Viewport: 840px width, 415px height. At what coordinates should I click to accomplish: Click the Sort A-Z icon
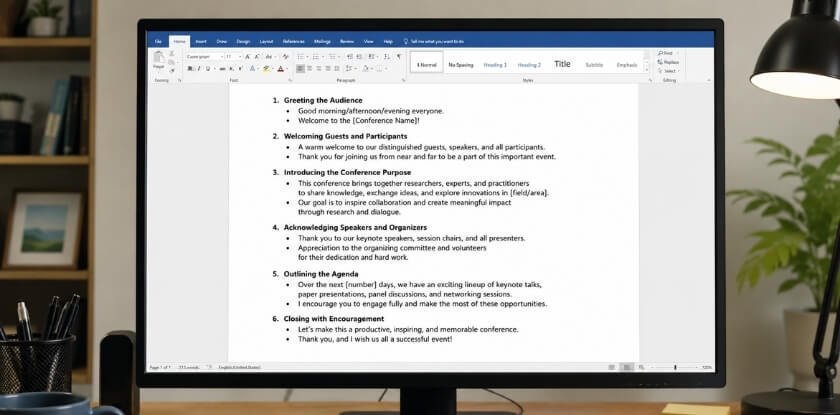387,57
